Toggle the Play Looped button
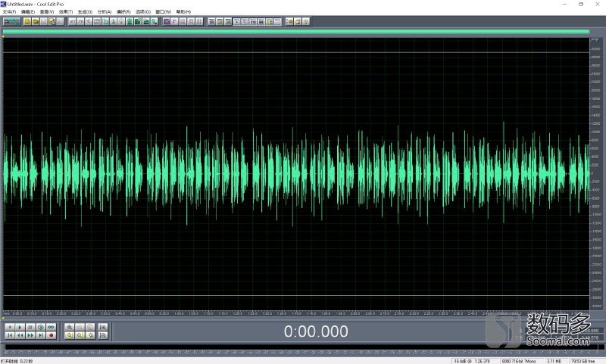 (x=52, y=326)
